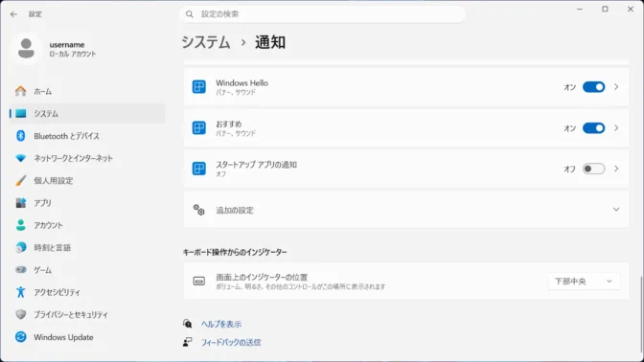Open 個人用設定 in the sidebar
Viewport: 644px width, 362px height.
pos(87,181)
